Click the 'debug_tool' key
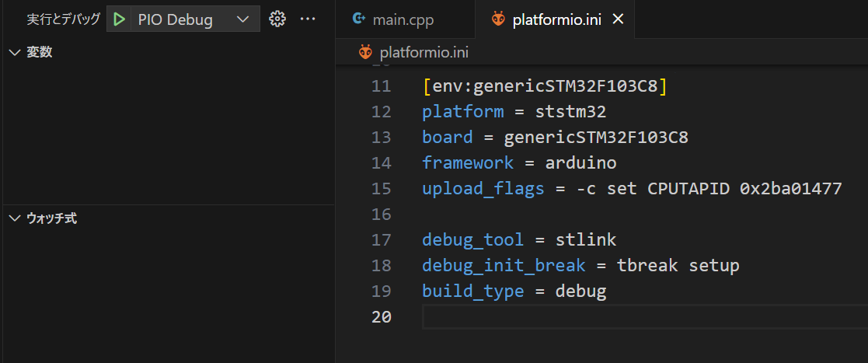 (472, 240)
